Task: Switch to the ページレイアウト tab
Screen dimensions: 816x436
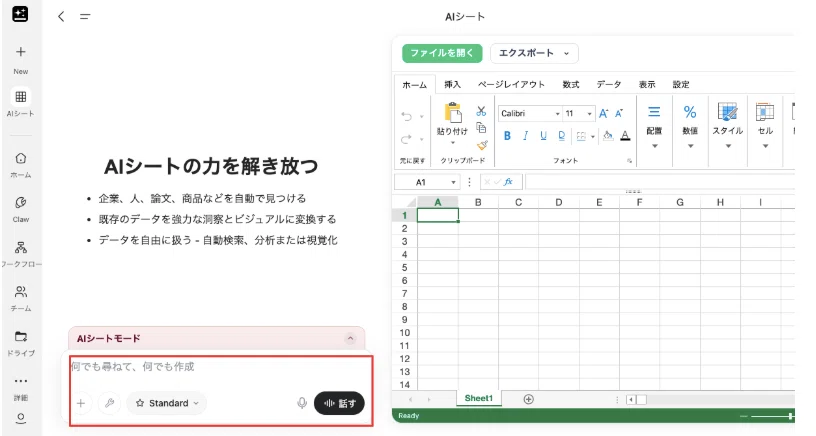Action: coord(511,85)
